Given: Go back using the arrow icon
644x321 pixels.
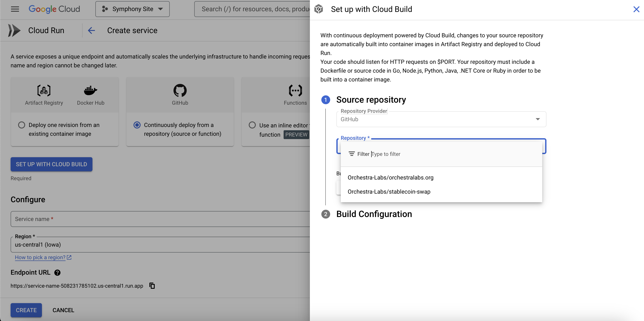Looking at the screenshot, I should click(92, 30).
